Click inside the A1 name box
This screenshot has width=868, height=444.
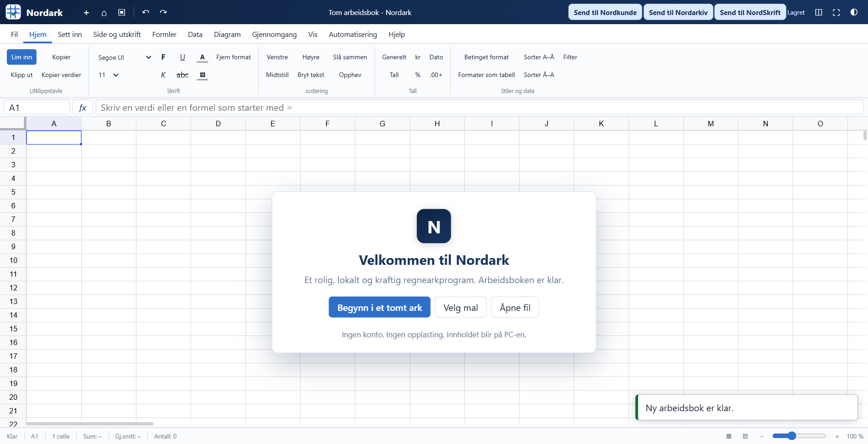[x=37, y=108]
